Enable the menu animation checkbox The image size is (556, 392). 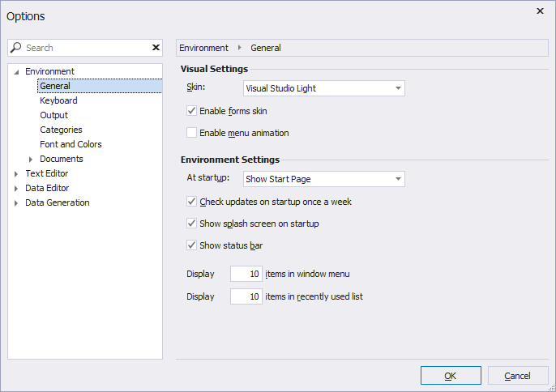click(191, 133)
